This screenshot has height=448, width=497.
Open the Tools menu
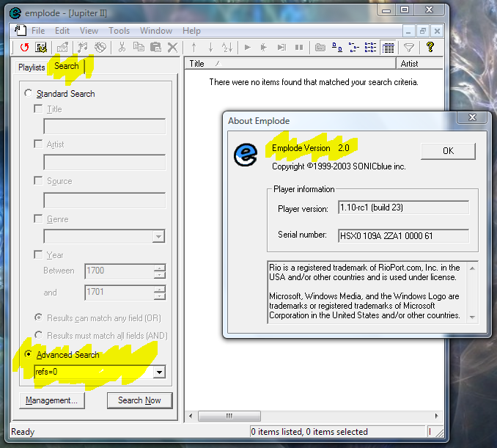tap(119, 31)
